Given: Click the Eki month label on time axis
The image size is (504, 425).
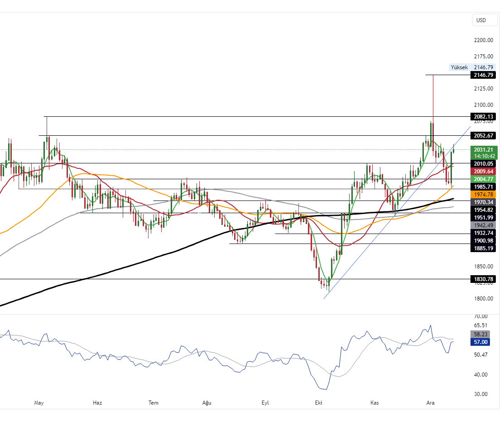Looking at the screenshot, I should point(318,402).
